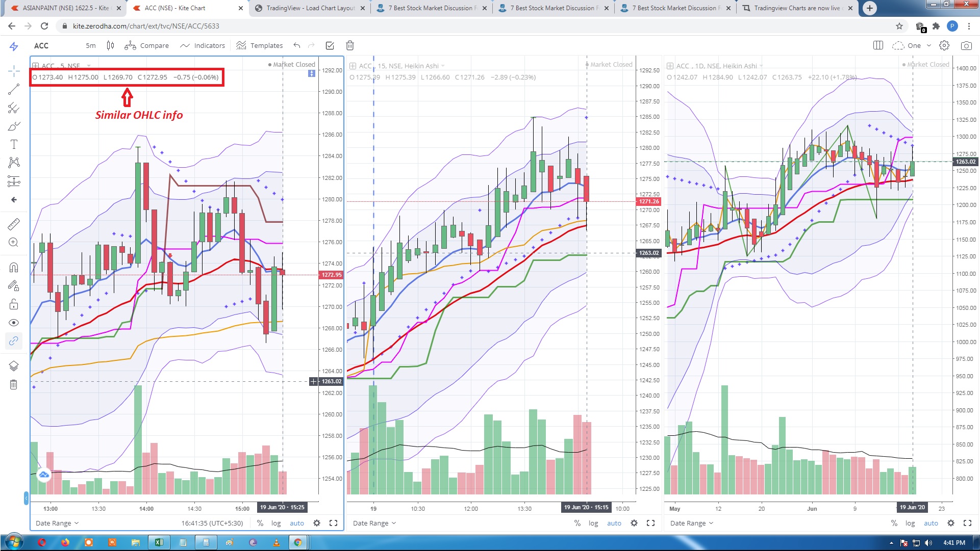Click the Kite lightning logo icon
Image resolution: width=980 pixels, height=551 pixels.
(14, 46)
